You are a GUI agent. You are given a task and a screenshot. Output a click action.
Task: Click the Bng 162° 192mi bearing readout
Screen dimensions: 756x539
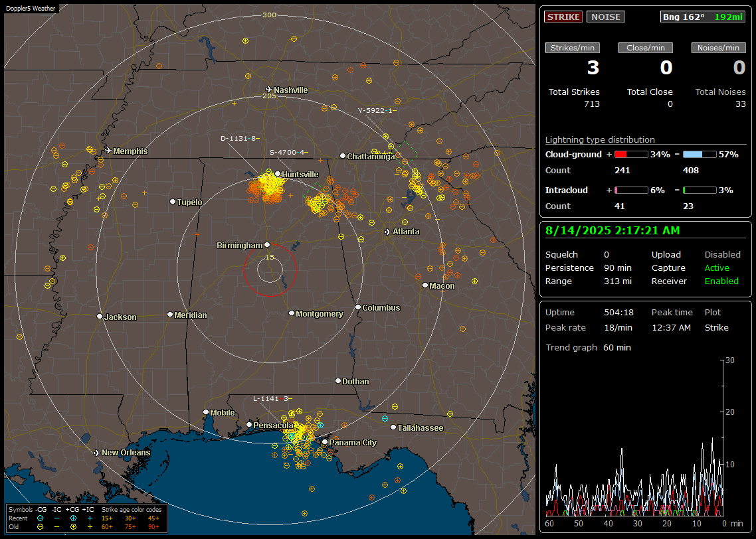coord(702,17)
